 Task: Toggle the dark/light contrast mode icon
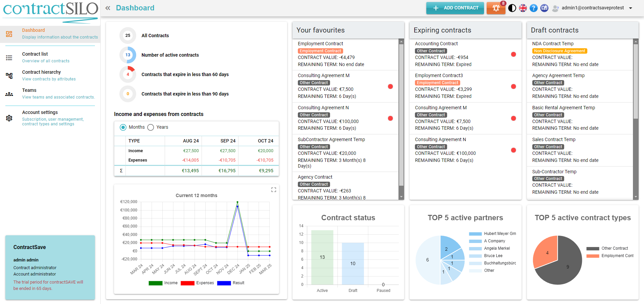tap(512, 8)
